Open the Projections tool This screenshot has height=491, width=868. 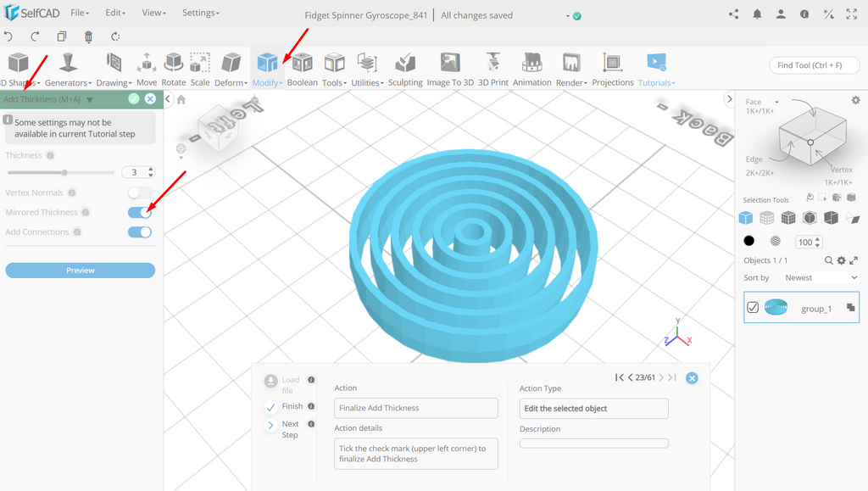pyautogui.click(x=613, y=70)
